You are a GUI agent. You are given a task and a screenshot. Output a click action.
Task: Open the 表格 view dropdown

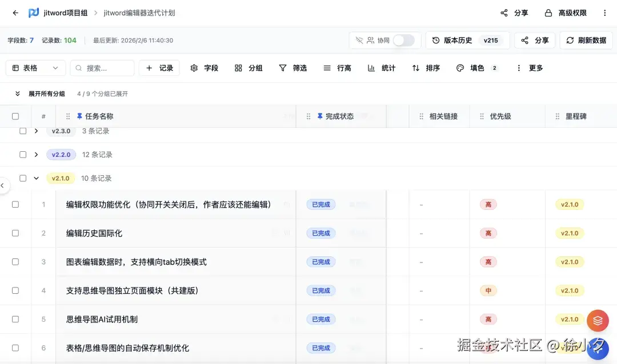35,67
